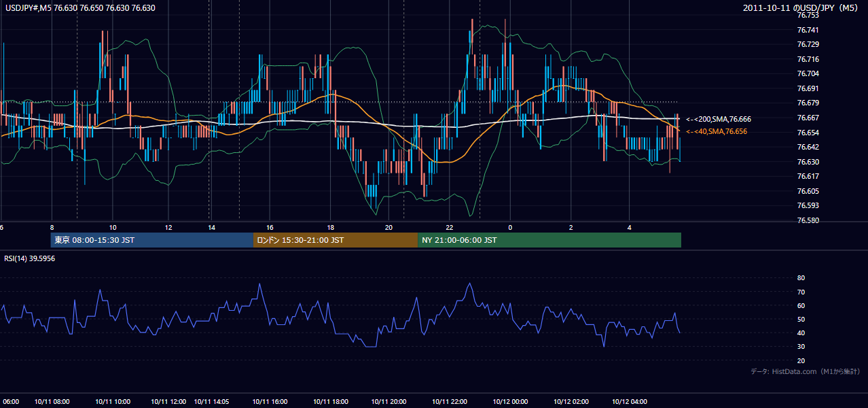Click hour label 12 under price chart
This screenshot has height=408, width=868.
(x=168, y=227)
